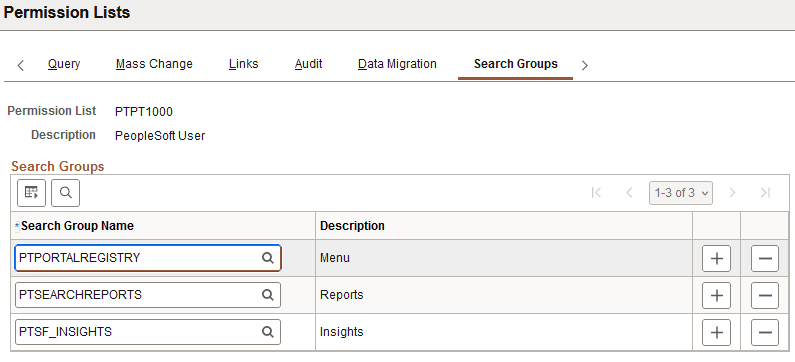Image resolution: width=795 pixels, height=362 pixels.
Task: Click the PTSEARCHREPORTS input field
Action: pyautogui.click(x=148, y=295)
